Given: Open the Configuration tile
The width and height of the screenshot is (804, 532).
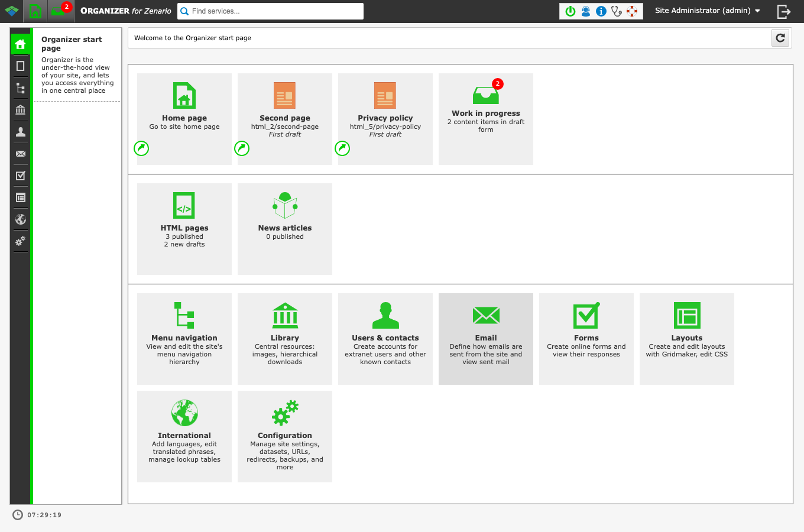Looking at the screenshot, I should click(x=285, y=436).
